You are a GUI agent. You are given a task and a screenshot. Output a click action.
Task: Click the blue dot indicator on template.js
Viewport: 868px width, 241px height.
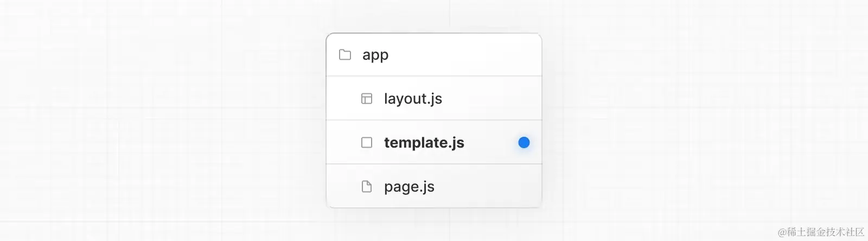524,142
